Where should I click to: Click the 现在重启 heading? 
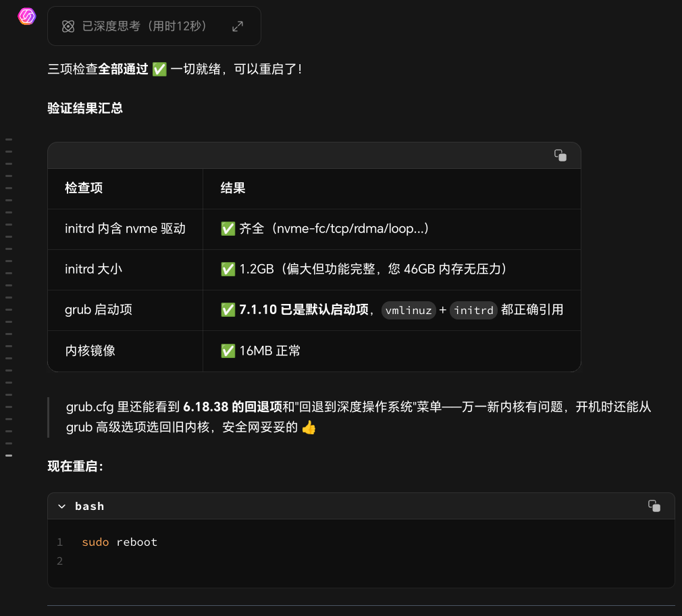pyautogui.click(x=75, y=466)
